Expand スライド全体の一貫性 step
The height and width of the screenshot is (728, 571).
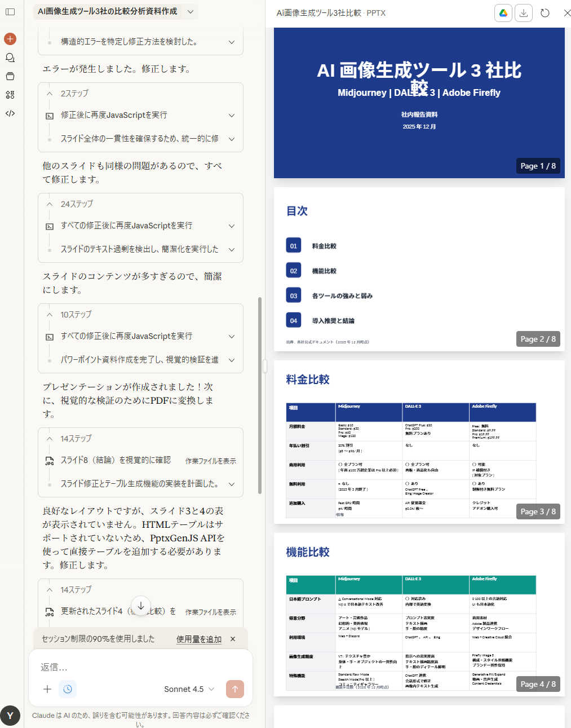(232, 139)
